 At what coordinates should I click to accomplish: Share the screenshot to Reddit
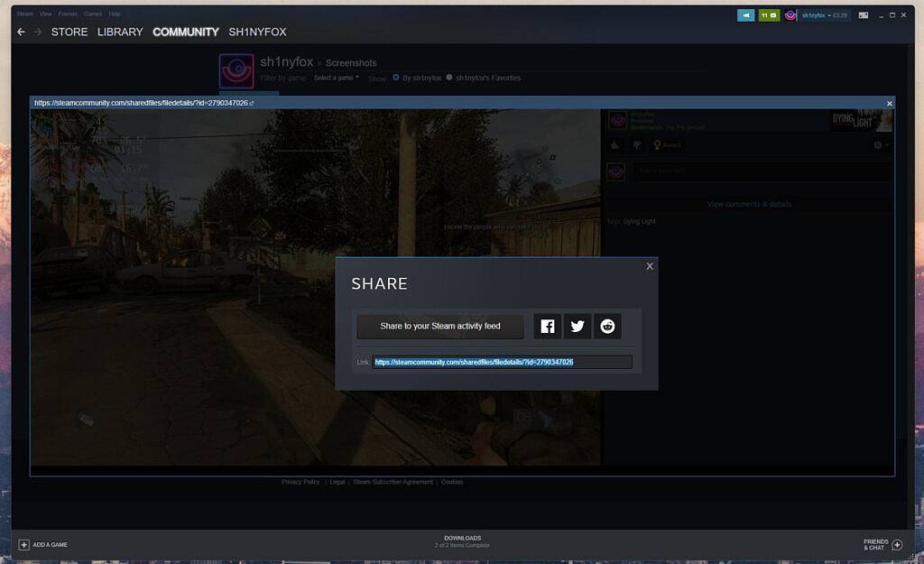click(x=606, y=326)
